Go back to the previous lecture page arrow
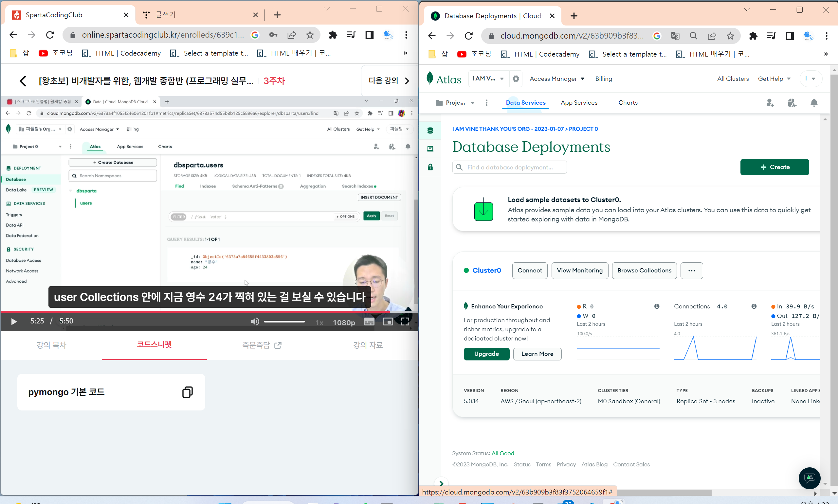The height and width of the screenshot is (504, 838). [x=23, y=81]
